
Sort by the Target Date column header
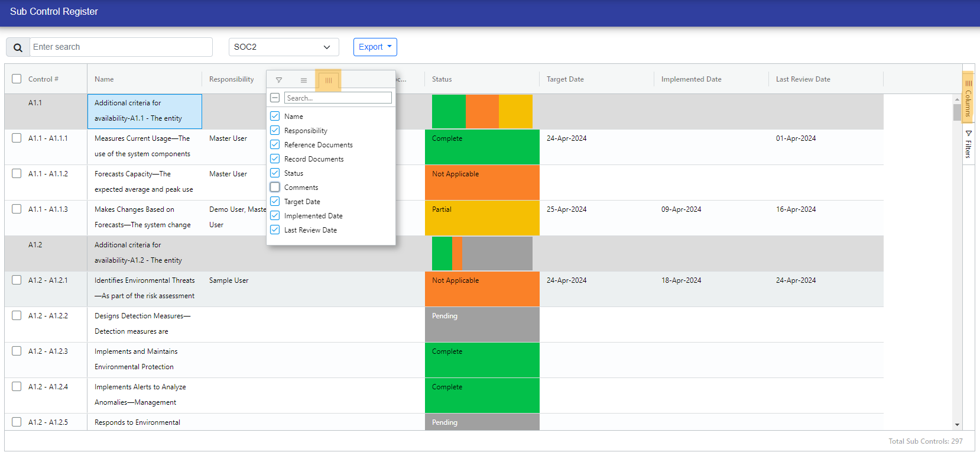(565, 79)
